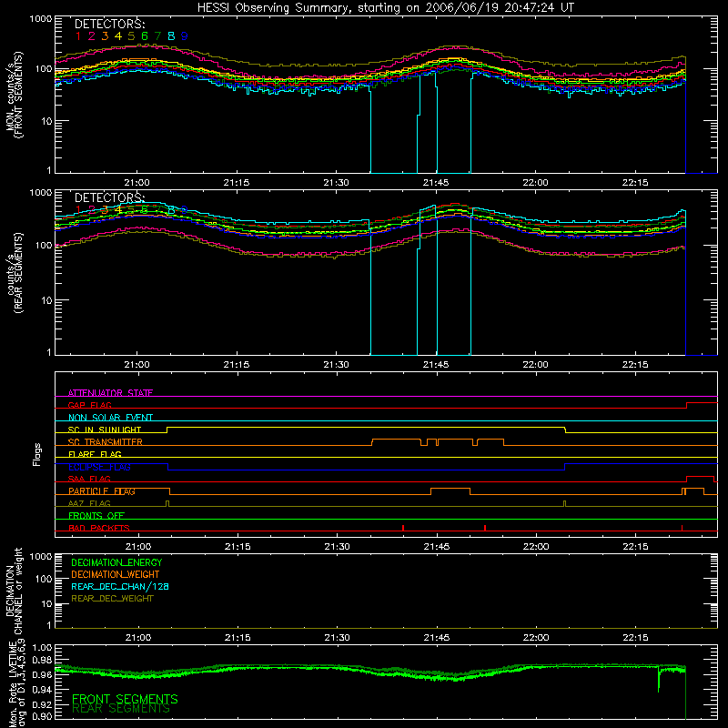Click 1000 y-tick on front segments panel
This screenshot has height=728, width=728.
click(40, 19)
